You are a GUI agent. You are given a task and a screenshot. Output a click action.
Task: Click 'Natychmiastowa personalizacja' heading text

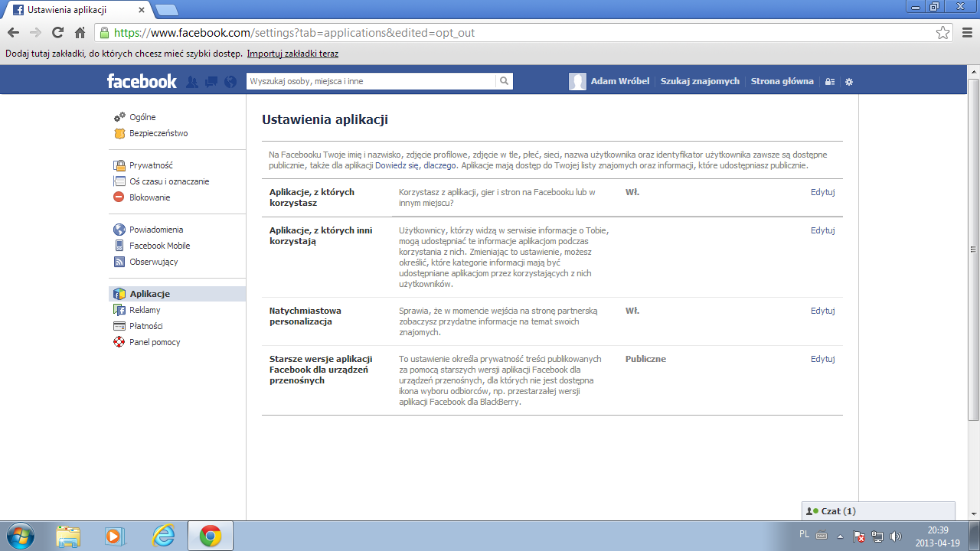coord(305,316)
